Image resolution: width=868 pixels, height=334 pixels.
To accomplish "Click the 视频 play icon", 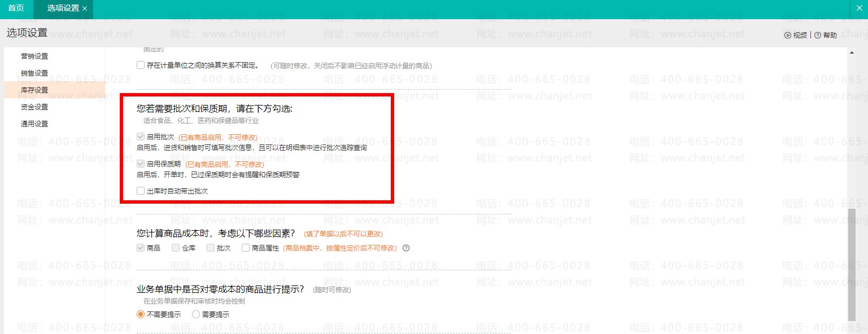I will coord(787,35).
